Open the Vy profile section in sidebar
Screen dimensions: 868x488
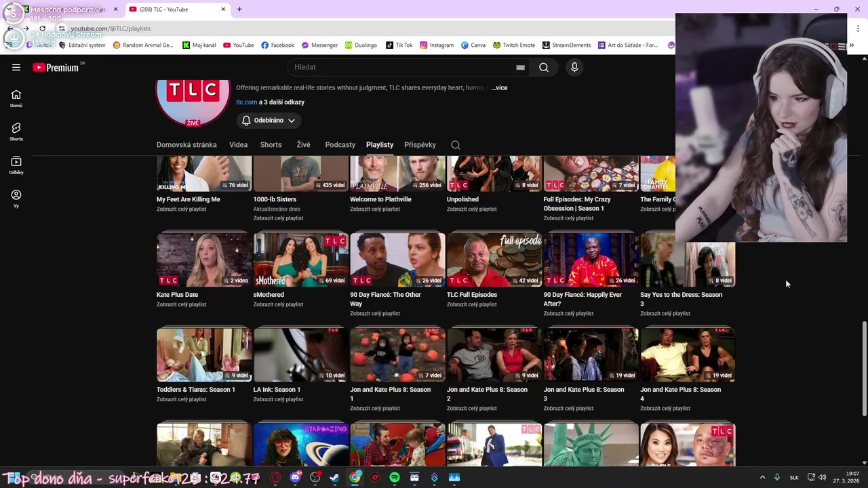click(16, 199)
